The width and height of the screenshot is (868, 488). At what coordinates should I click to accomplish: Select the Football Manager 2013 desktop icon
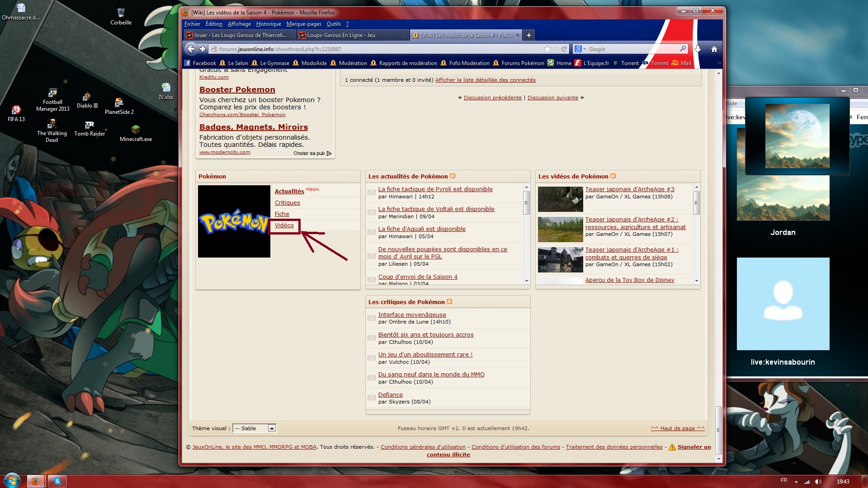click(52, 100)
